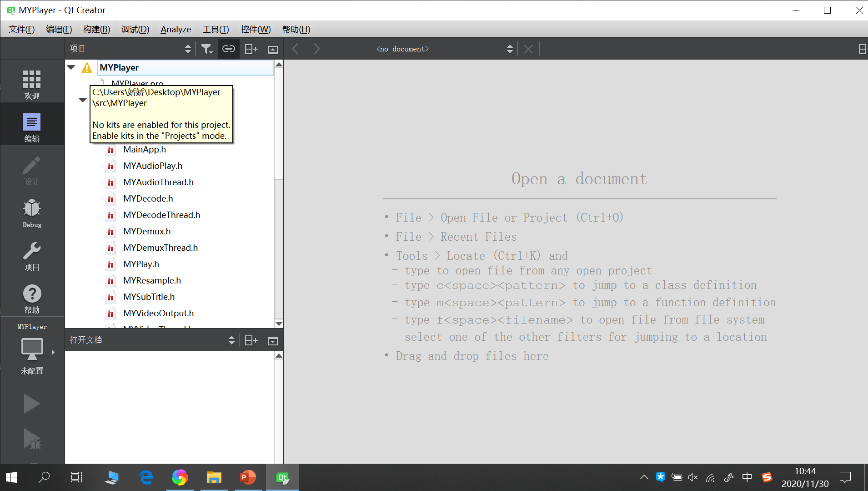Select MYDecodeThread.h in the project tree
This screenshot has height=491, width=868.
click(162, 215)
